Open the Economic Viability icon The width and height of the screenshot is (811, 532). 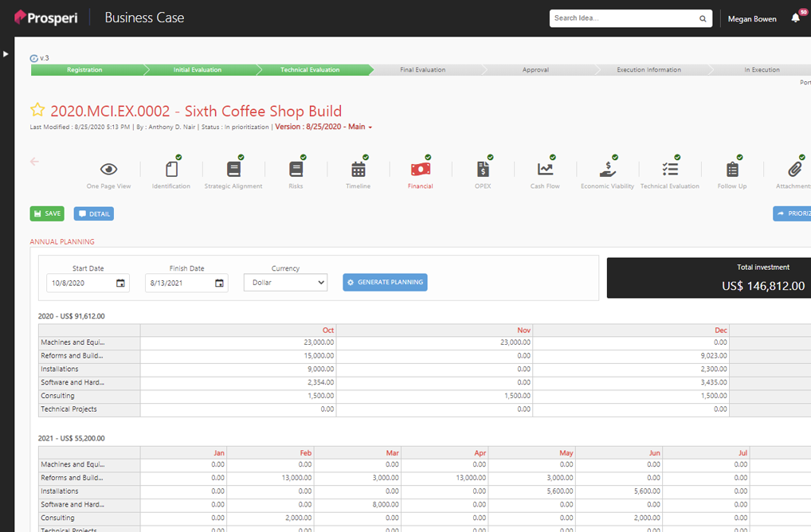click(607, 169)
